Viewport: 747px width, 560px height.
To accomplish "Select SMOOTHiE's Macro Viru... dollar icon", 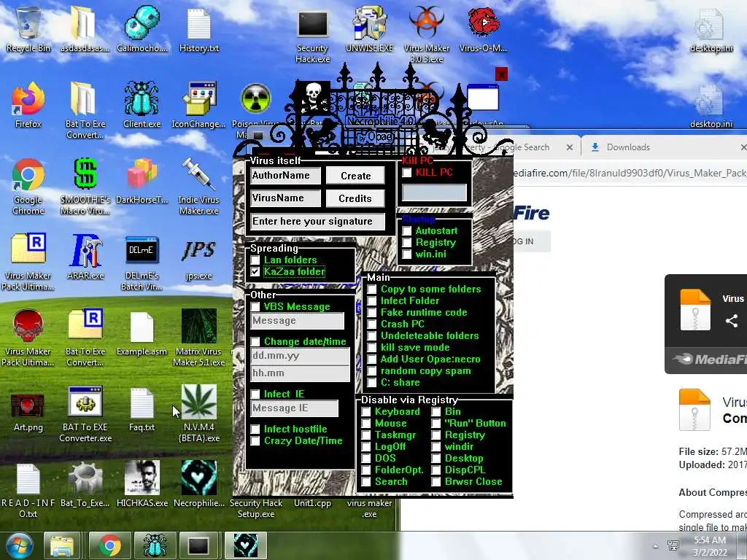I will [85, 187].
